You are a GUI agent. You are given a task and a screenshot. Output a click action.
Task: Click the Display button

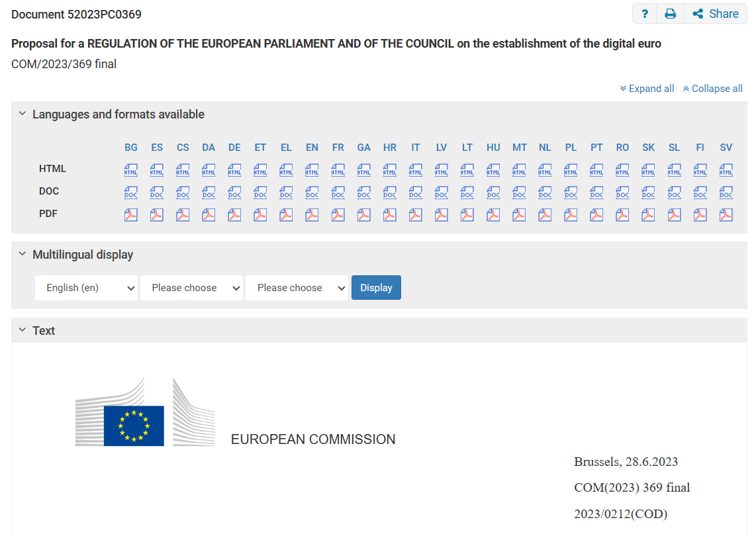click(376, 288)
